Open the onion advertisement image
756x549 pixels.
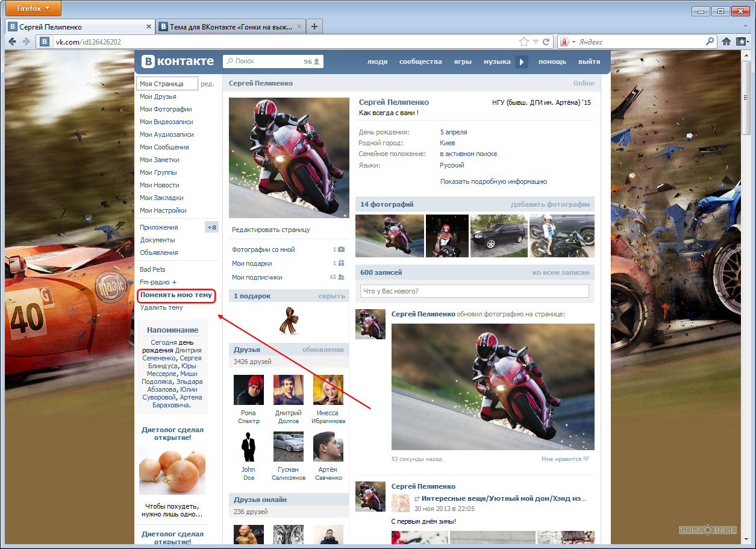tap(172, 470)
